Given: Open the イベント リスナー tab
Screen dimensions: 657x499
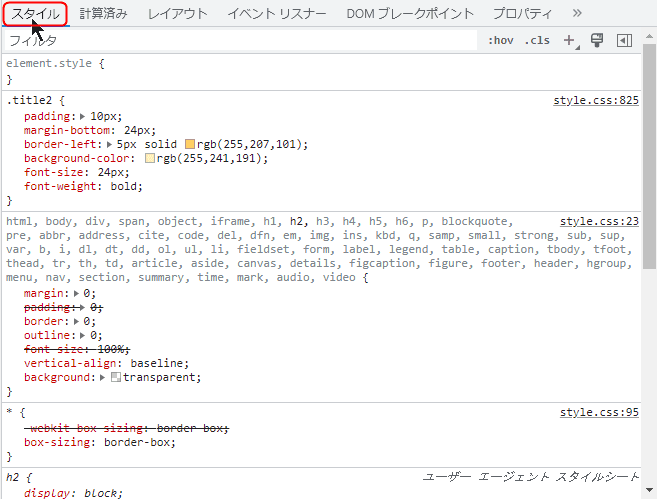Looking at the screenshot, I should [x=277, y=14].
